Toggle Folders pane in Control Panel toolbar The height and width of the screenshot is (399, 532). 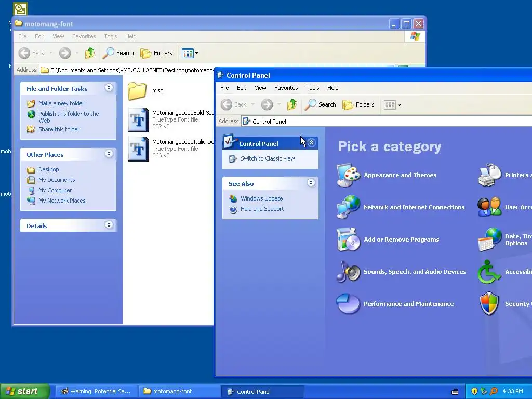[x=358, y=104]
